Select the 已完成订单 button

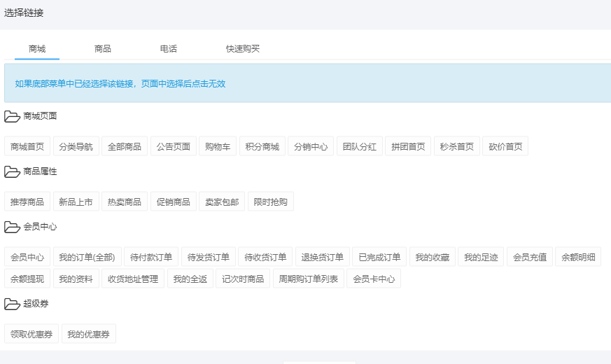[379, 257]
